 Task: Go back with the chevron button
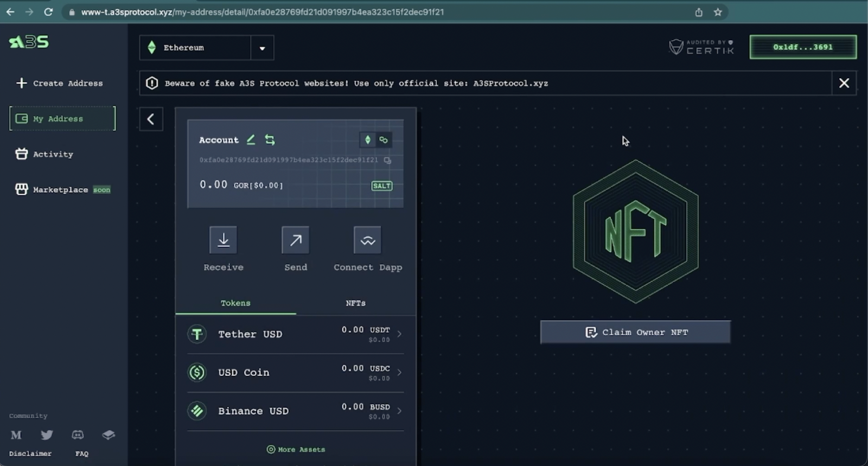[x=151, y=119]
